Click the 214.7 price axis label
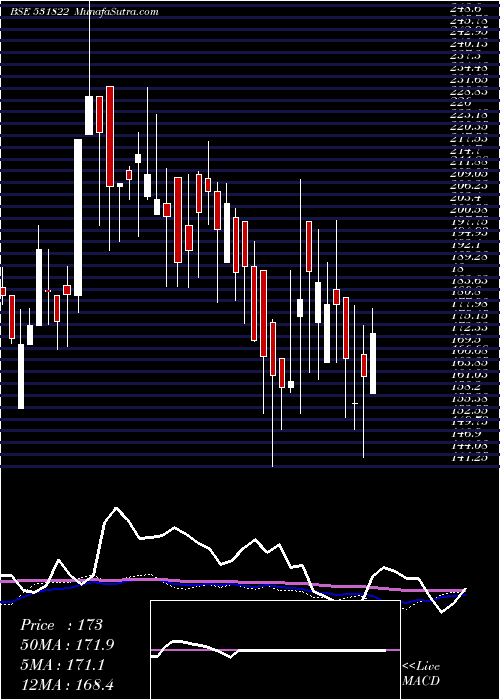This screenshot has height=700, width=500. (x=466, y=150)
